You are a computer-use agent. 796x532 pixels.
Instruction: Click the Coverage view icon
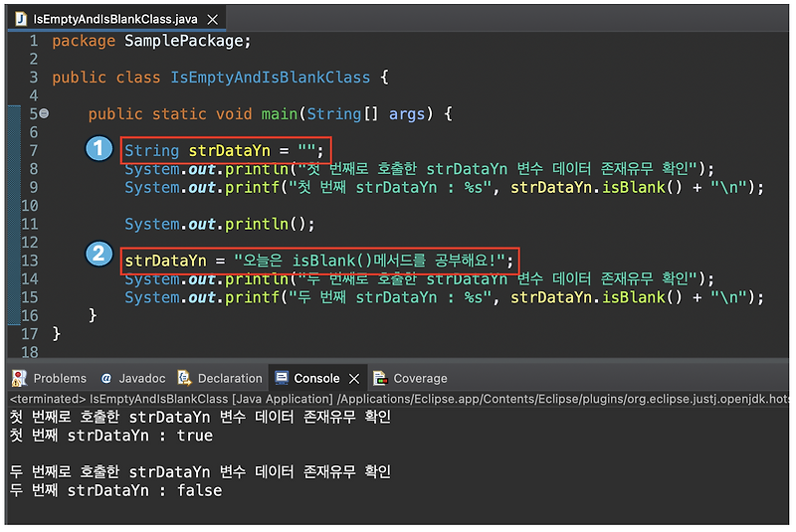click(x=380, y=378)
